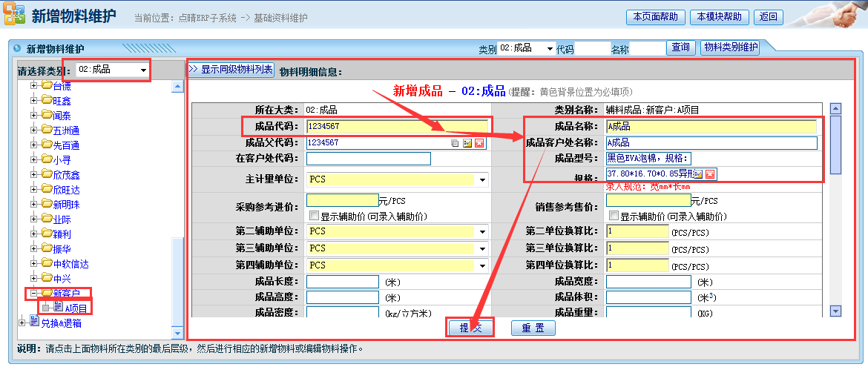The width and height of the screenshot is (868, 367).
Task: Enable 显示辅助价 under 采购参考进价
Action: (315, 216)
